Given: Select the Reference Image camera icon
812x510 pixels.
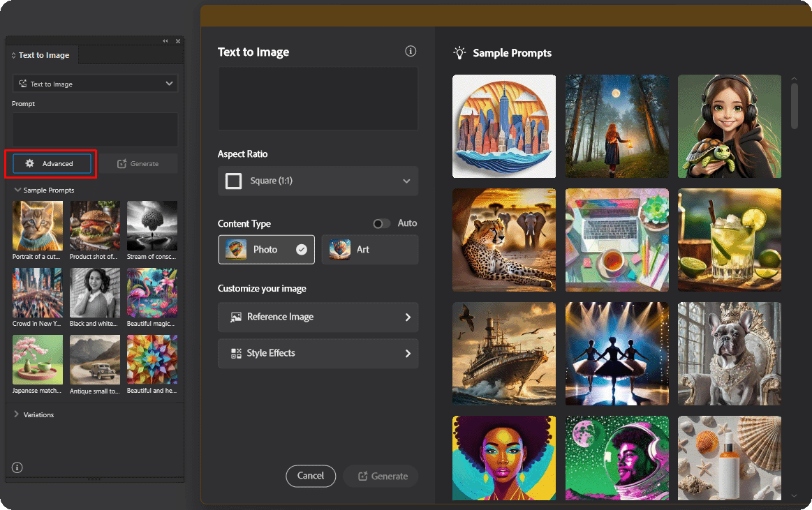Looking at the screenshot, I should (237, 317).
